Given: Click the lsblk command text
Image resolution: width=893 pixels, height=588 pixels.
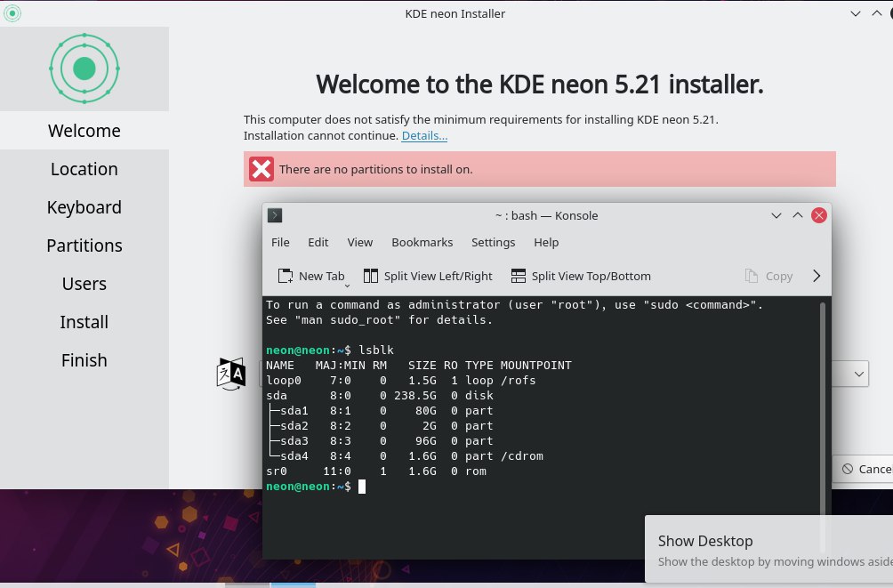Looking at the screenshot, I should pyautogui.click(x=376, y=350).
